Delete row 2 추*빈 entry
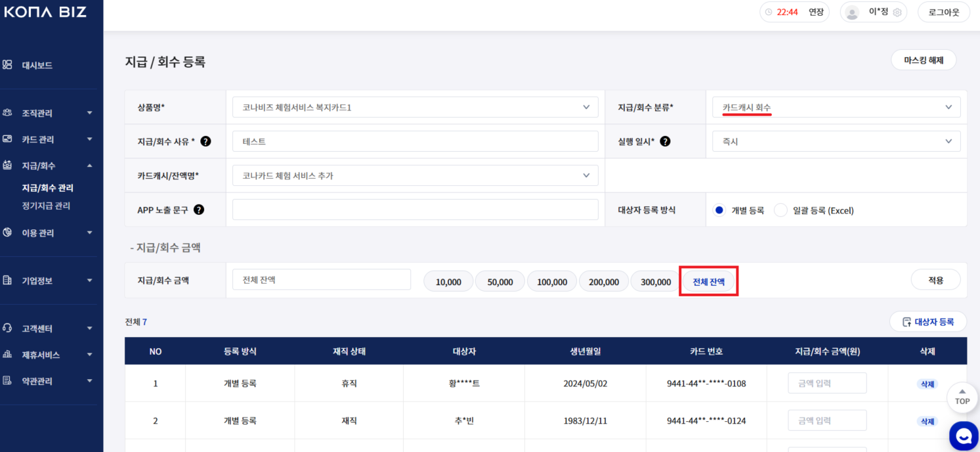980x452 pixels. (927, 421)
